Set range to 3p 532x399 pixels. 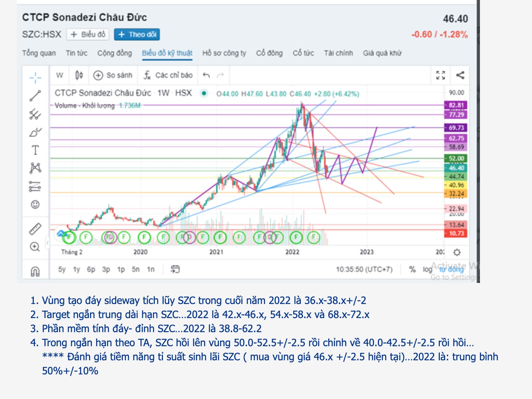tap(106, 269)
